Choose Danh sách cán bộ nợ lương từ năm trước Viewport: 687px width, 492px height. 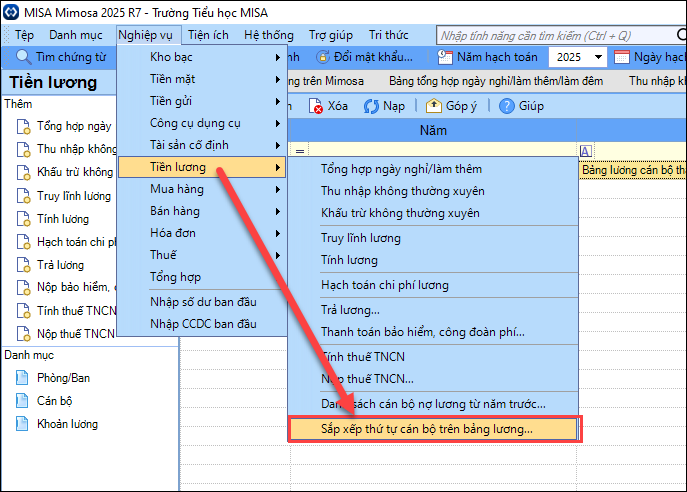coord(433,404)
